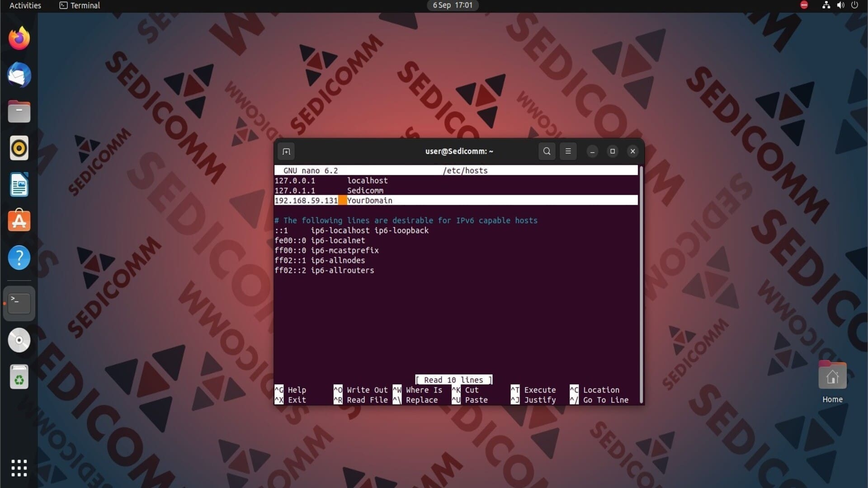Open the terminal hamburger menu

[x=568, y=151]
